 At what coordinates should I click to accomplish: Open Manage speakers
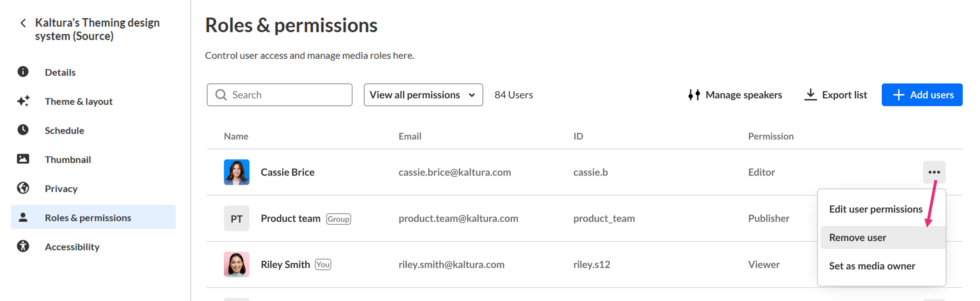point(735,95)
